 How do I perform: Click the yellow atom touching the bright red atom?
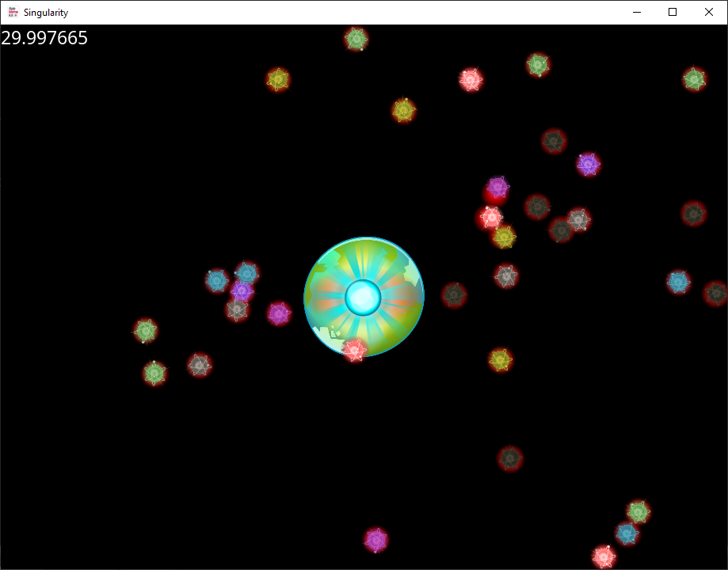pyautogui.click(x=505, y=237)
